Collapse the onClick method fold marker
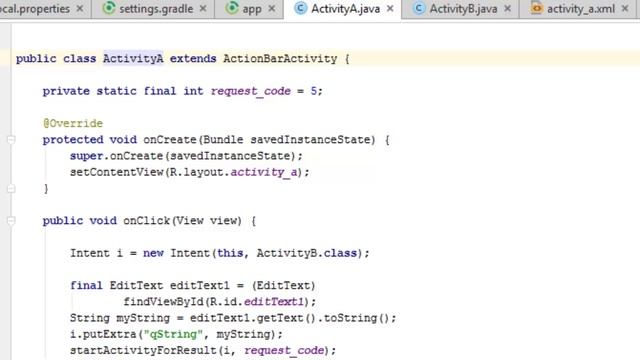Screen dimensions: 640x360 tap(11, 221)
